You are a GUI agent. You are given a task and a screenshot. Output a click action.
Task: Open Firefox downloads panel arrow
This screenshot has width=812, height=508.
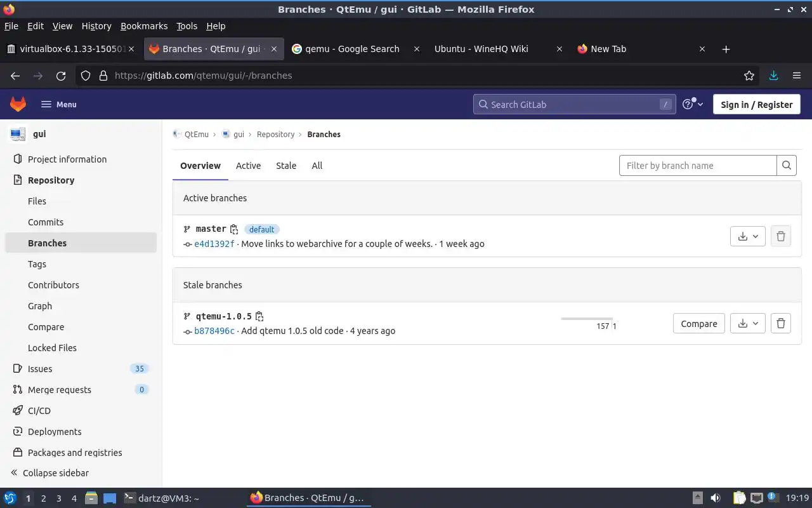pyautogui.click(x=773, y=76)
